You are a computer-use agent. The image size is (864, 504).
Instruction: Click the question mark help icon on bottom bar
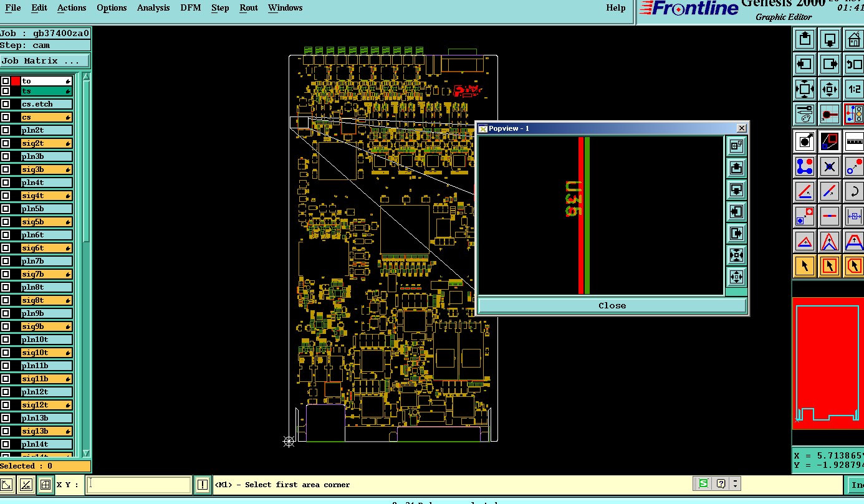(721, 483)
